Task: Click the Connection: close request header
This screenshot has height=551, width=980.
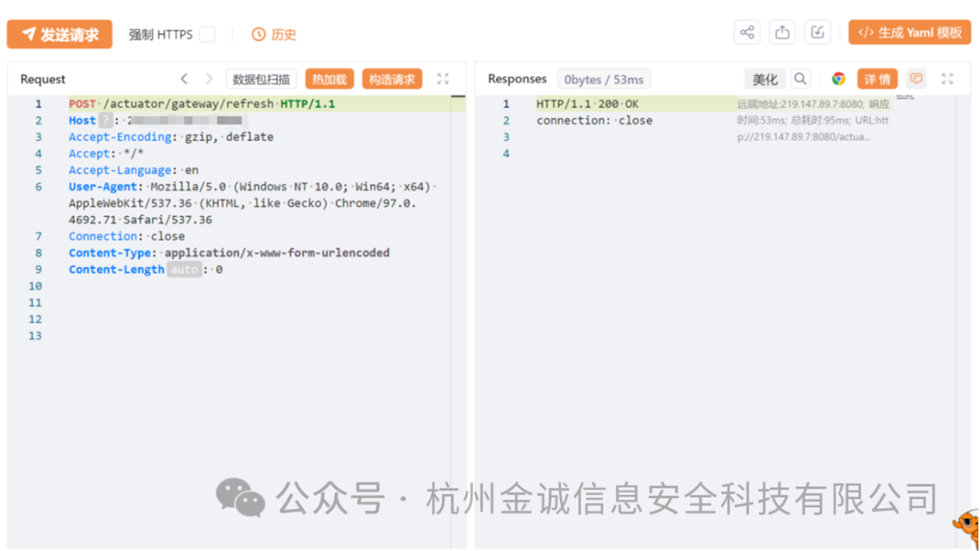Action: 127,236
